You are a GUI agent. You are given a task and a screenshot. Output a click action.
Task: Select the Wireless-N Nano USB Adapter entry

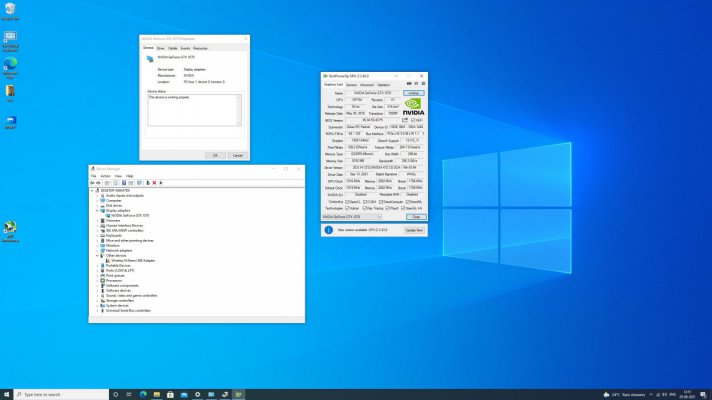click(133, 261)
